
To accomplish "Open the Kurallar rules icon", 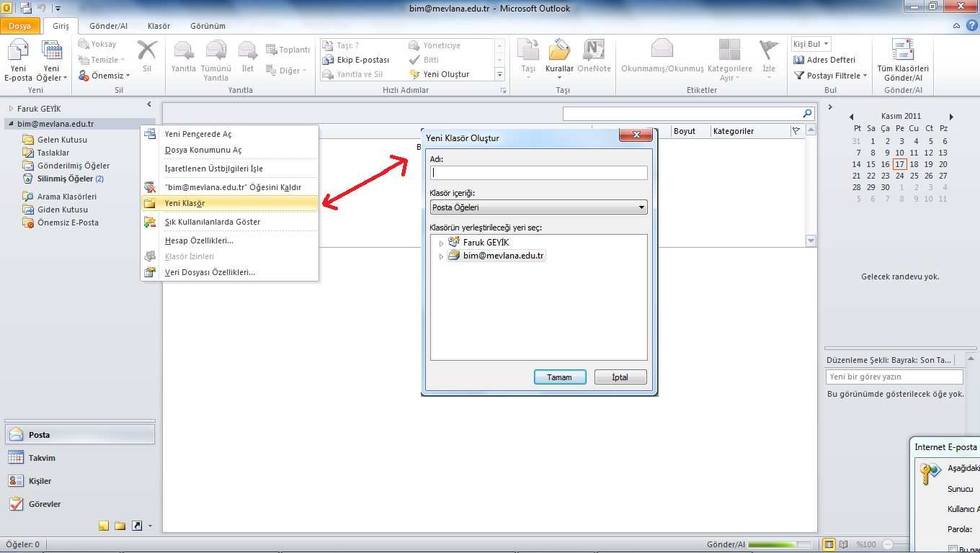I will pos(559,50).
